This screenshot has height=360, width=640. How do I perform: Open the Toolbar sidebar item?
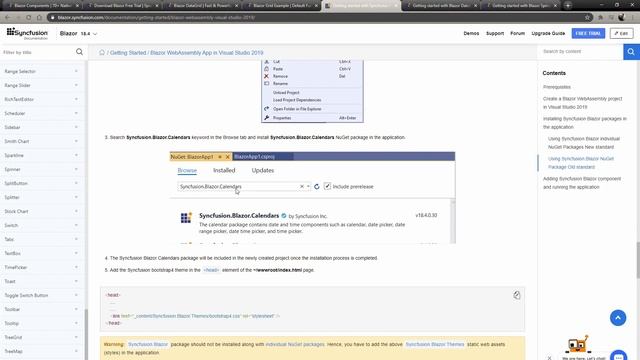pyautogui.click(x=41, y=309)
